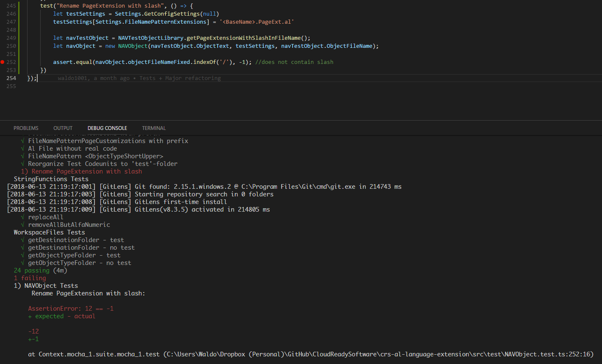Click the AssertionError message in the console

point(71,308)
